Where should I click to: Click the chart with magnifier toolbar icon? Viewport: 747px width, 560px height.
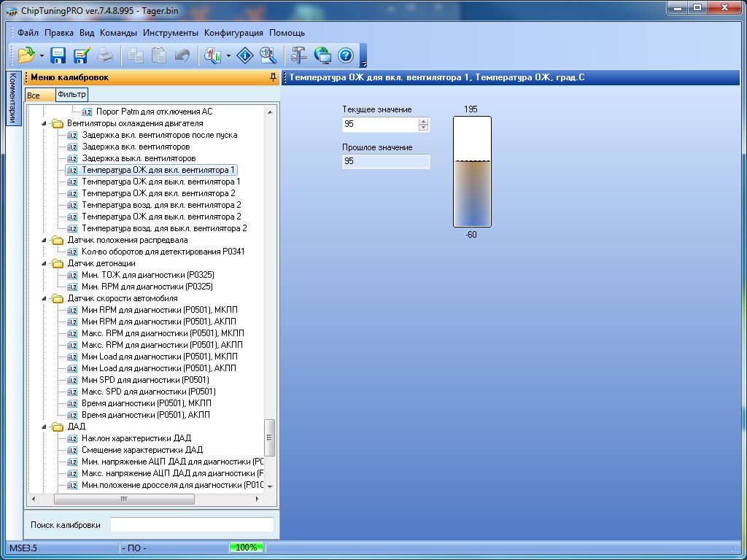(213, 55)
